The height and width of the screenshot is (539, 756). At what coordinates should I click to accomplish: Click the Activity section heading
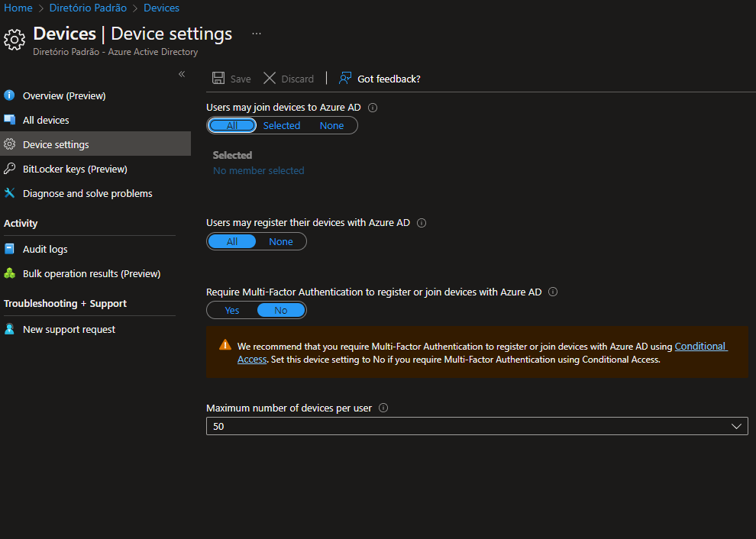point(21,223)
